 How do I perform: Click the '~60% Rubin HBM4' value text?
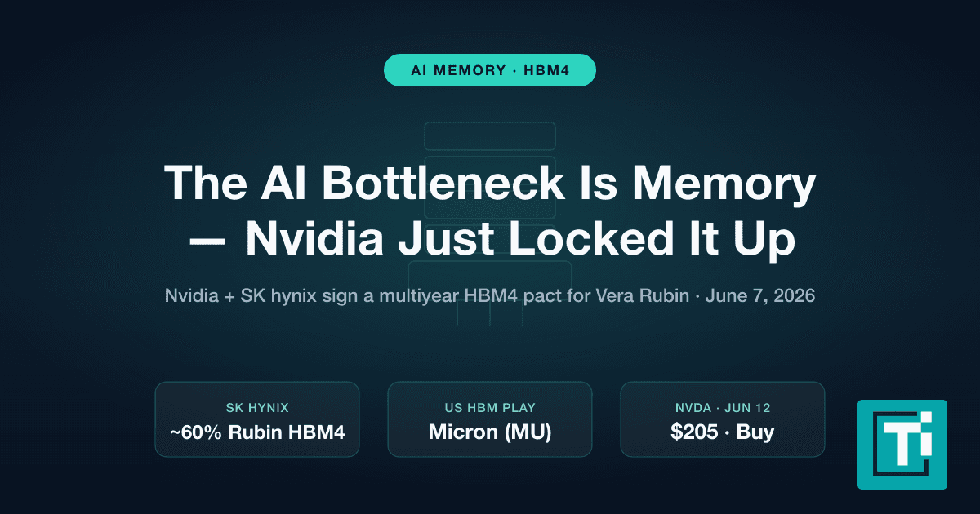[257, 432]
